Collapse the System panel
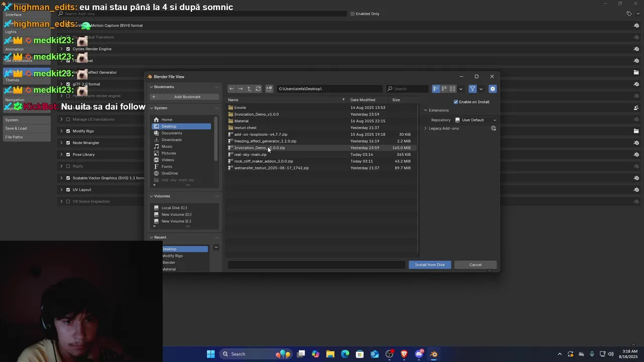The height and width of the screenshot is (362, 644). pyautogui.click(x=151, y=108)
